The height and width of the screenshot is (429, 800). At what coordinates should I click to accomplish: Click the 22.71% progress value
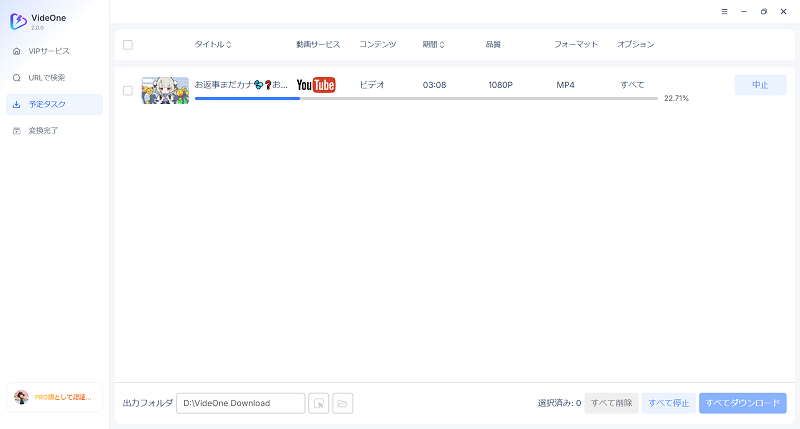pyautogui.click(x=677, y=98)
